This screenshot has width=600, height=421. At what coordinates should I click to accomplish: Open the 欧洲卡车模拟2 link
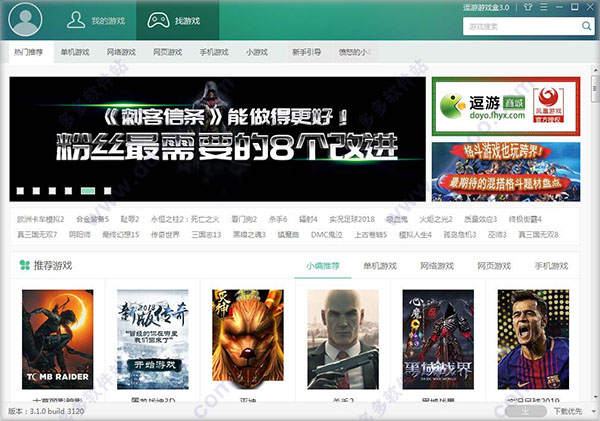pyautogui.click(x=41, y=219)
